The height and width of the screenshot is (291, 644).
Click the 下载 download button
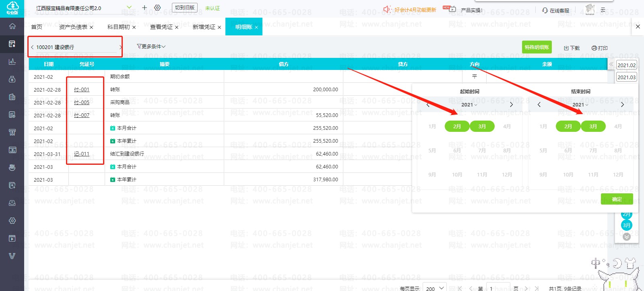click(x=572, y=48)
